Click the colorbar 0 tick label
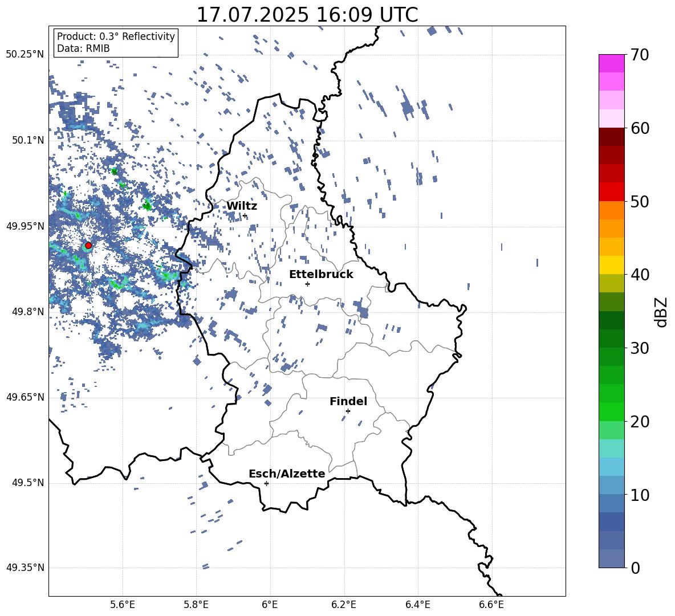The image size is (675, 616). (635, 568)
